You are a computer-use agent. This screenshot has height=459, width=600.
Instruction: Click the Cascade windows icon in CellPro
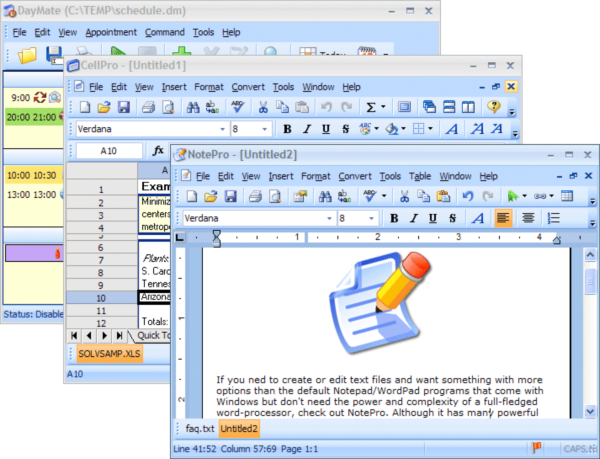click(x=429, y=107)
